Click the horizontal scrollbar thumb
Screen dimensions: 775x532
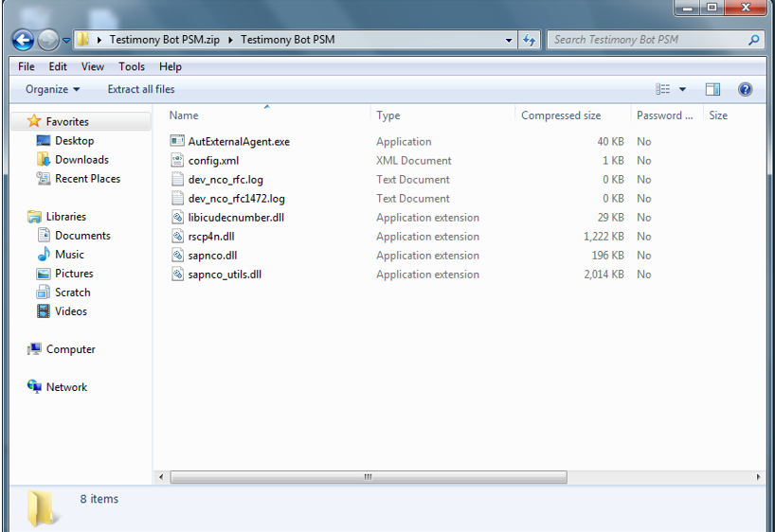(x=369, y=477)
